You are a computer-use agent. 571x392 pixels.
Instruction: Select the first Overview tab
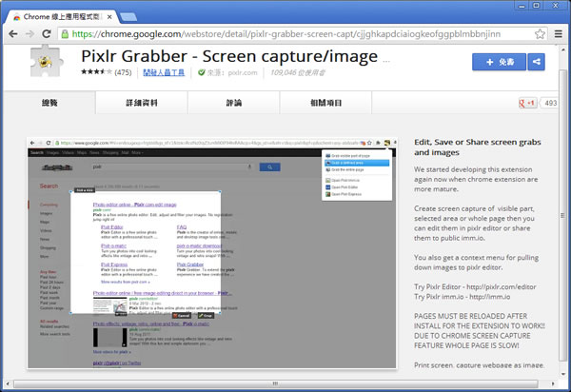49,103
